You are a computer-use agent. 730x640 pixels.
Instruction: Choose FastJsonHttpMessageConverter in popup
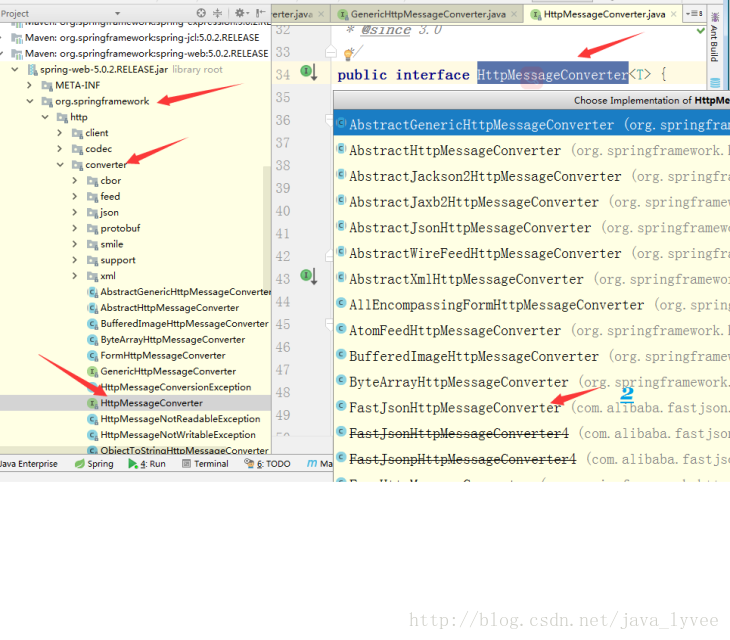531,408
